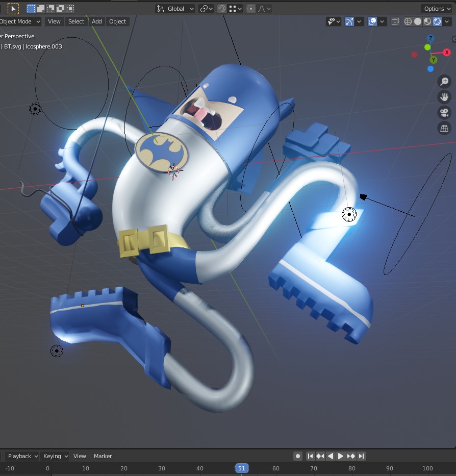Open the snapping options dropdown
Image resolution: width=456 pixels, height=476 pixels.
click(236, 9)
